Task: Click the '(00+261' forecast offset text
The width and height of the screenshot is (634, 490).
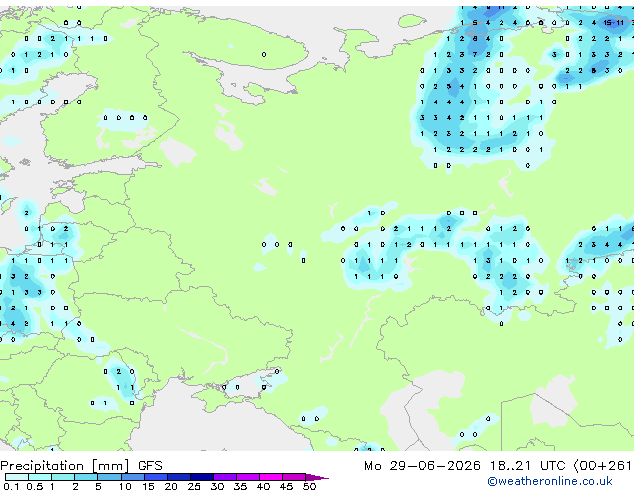Action: click(603, 466)
